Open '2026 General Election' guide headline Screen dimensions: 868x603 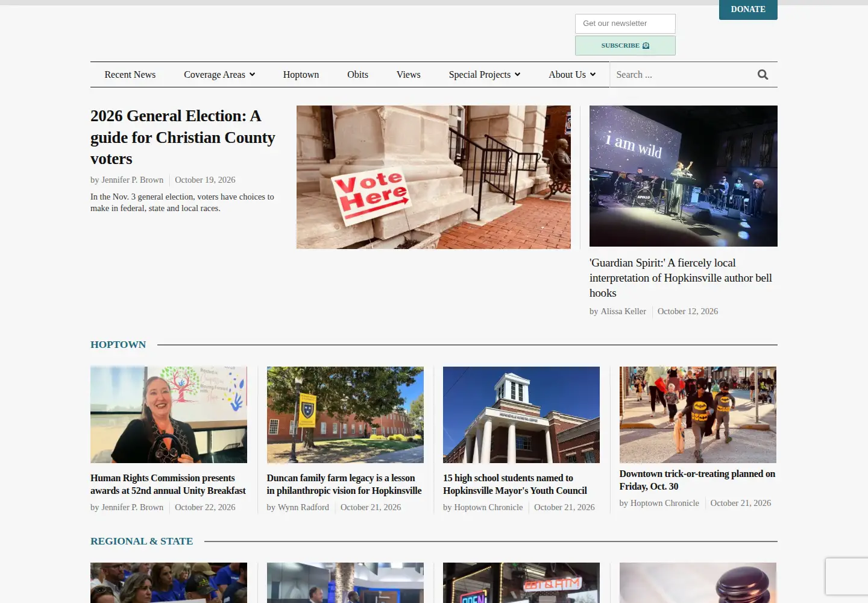click(183, 137)
